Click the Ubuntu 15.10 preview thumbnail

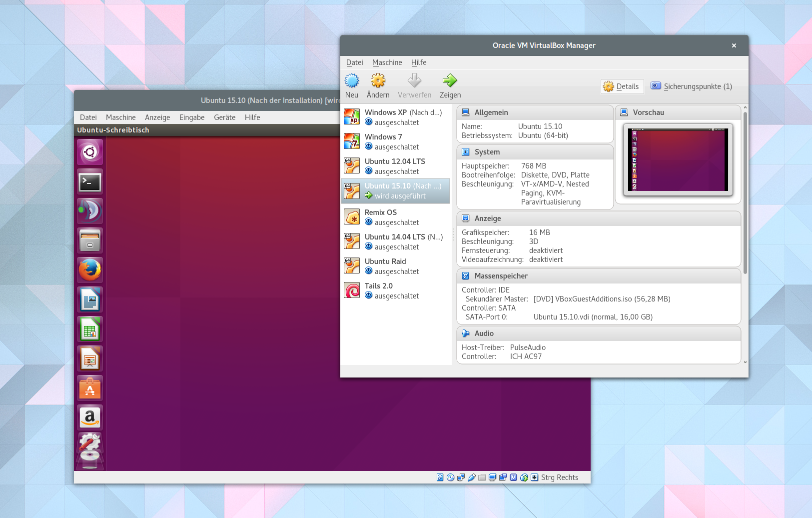[x=678, y=159]
